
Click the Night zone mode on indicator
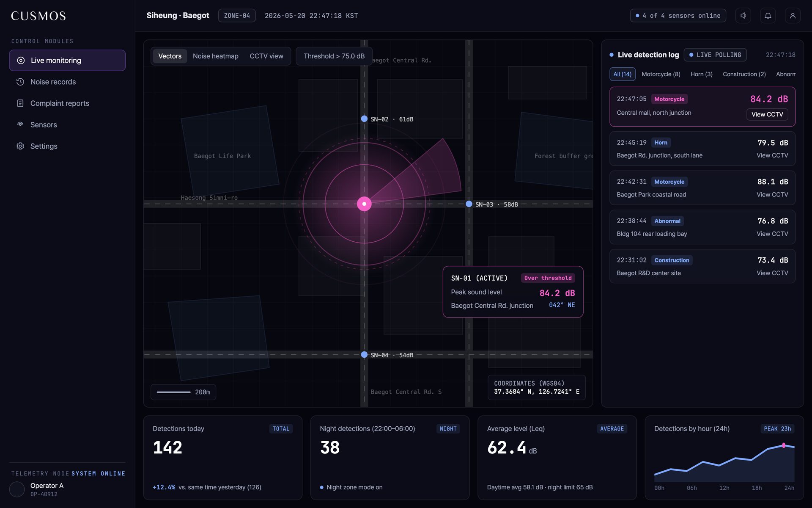(x=351, y=487)
